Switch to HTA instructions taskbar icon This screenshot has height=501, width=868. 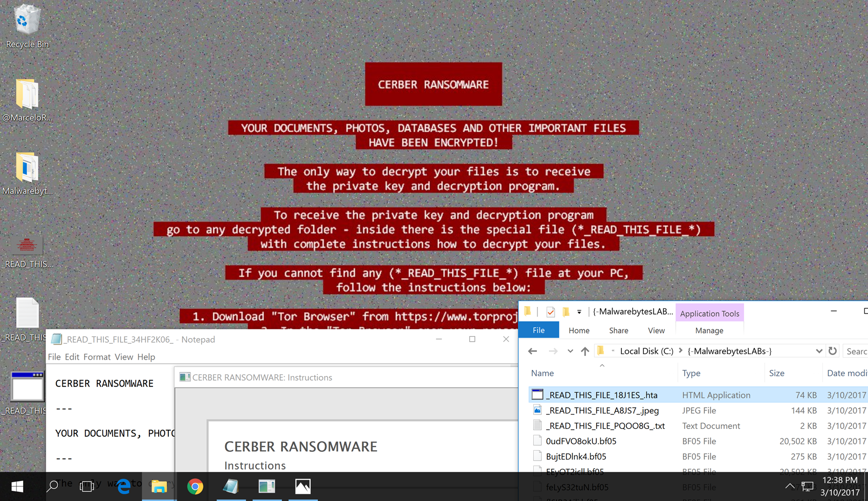(x=267, y=487)
